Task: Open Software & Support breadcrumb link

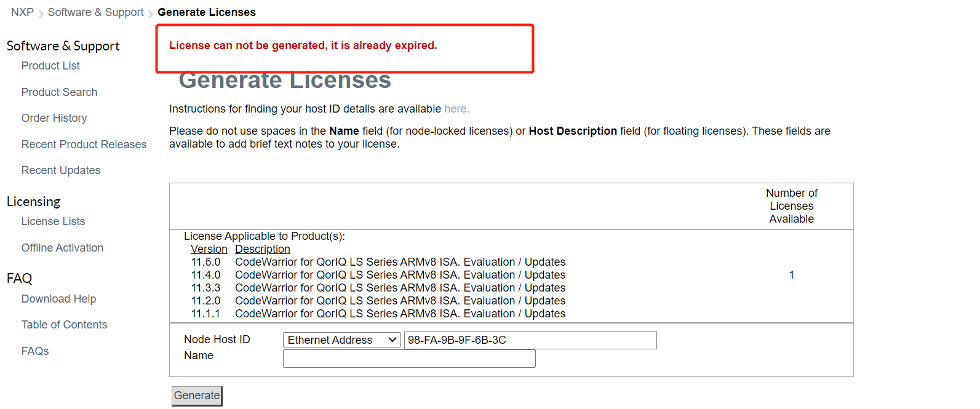Action: (95, 12)
